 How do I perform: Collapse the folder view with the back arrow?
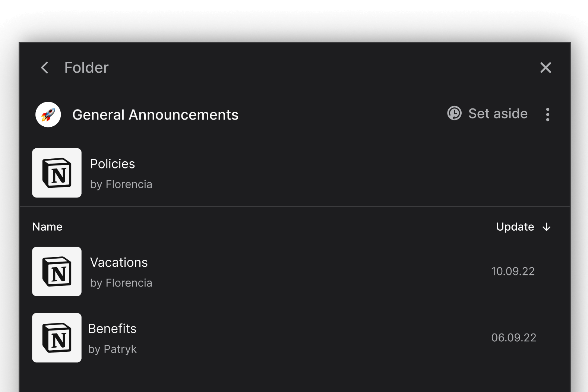[44, 67]
